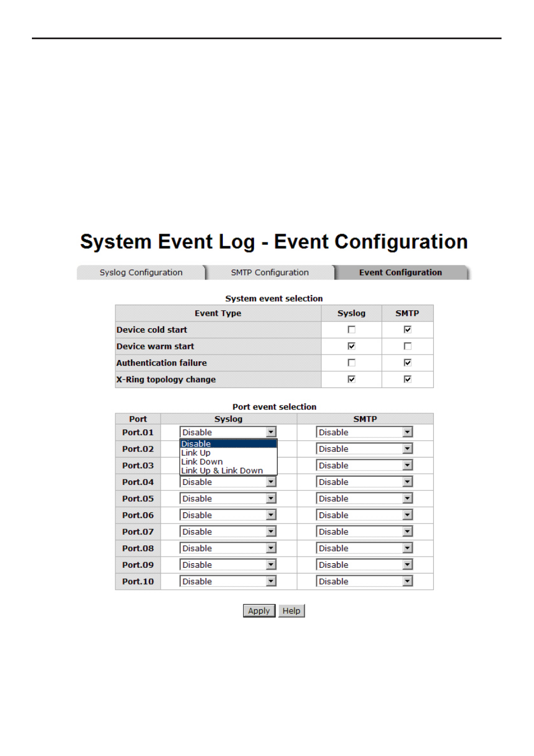Open the Port.07 Syslog dropdown
534x756 pixels.
tap(228, 531)
